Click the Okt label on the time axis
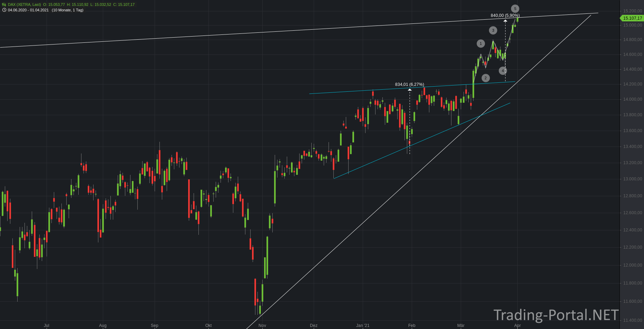The width and height of the screenshot is (644, 329). coord(208,325)
